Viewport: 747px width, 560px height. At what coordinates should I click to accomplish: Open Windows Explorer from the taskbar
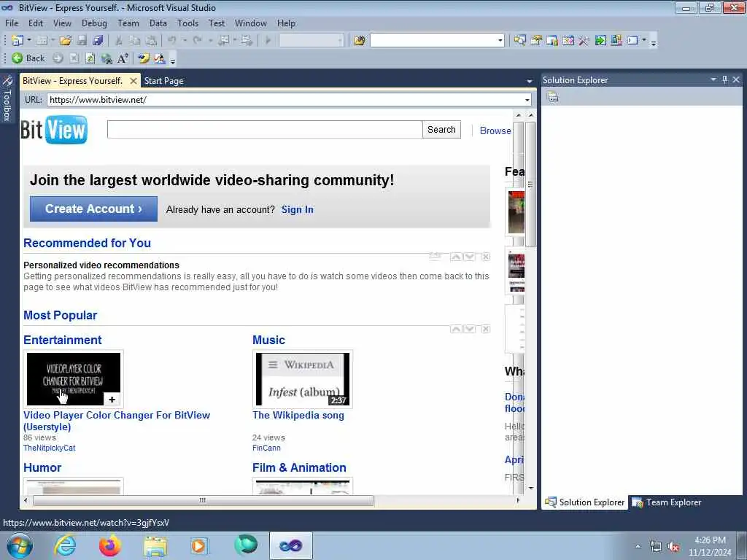pyautogui.click(x=155, y=545)
